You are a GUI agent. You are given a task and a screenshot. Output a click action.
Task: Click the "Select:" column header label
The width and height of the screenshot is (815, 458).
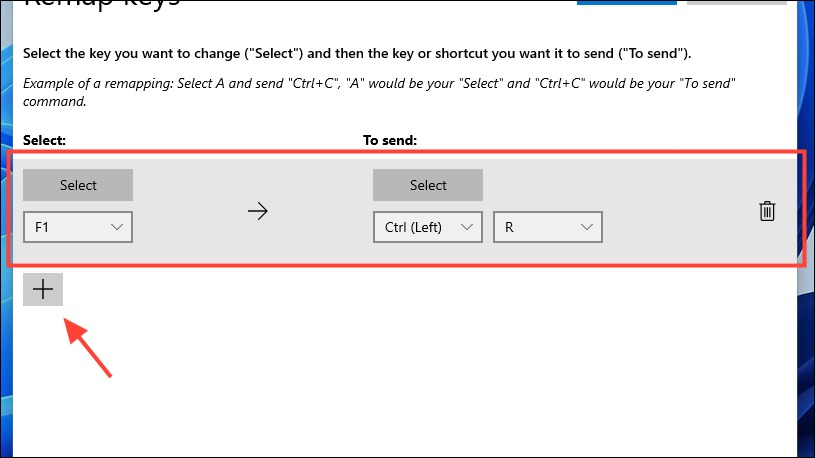[44, 140]
